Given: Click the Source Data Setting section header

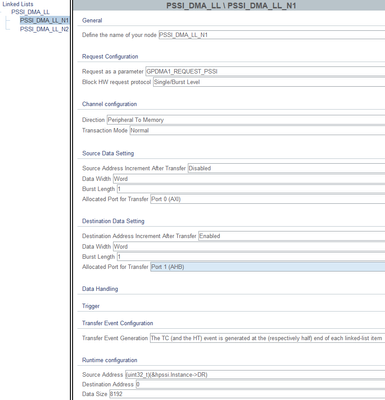Looking at the screenshot, I should coord(108,153).
